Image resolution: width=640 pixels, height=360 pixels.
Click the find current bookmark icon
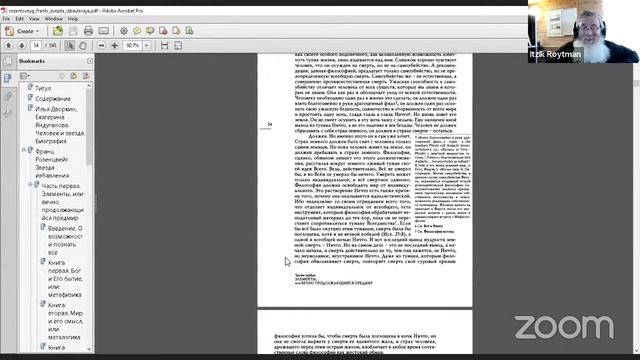click(x=86, y=76)
